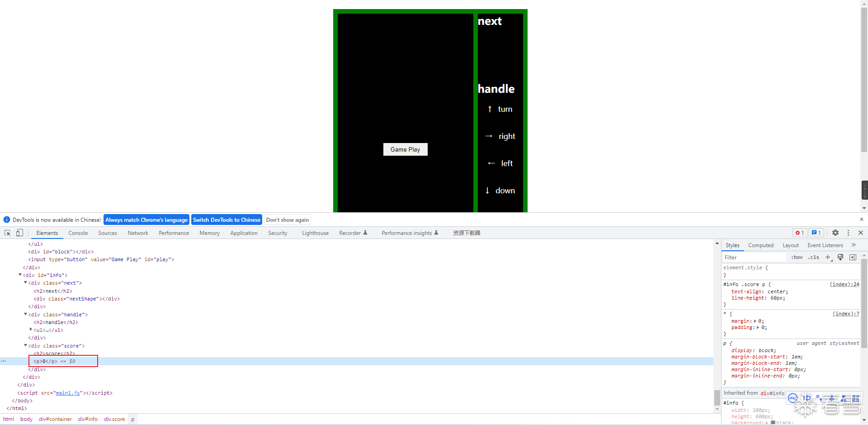The height and width of the screenshot is (425, 868).
Task: Open the (index):24 source link
Action: click(844, 284)
